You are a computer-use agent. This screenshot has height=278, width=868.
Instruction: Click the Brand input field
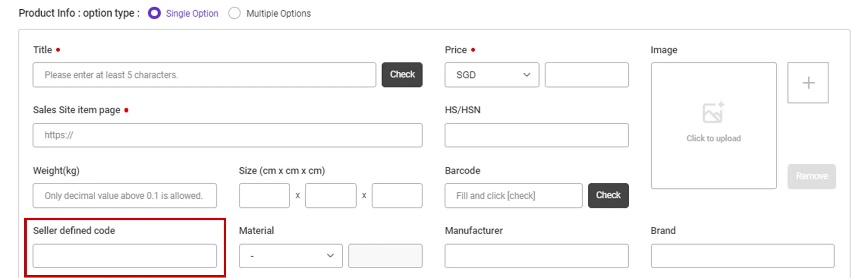tap(742, 256)
